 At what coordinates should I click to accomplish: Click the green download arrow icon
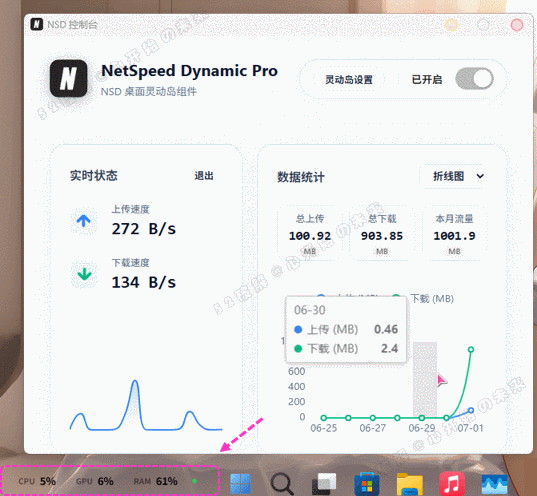(84, 274)
